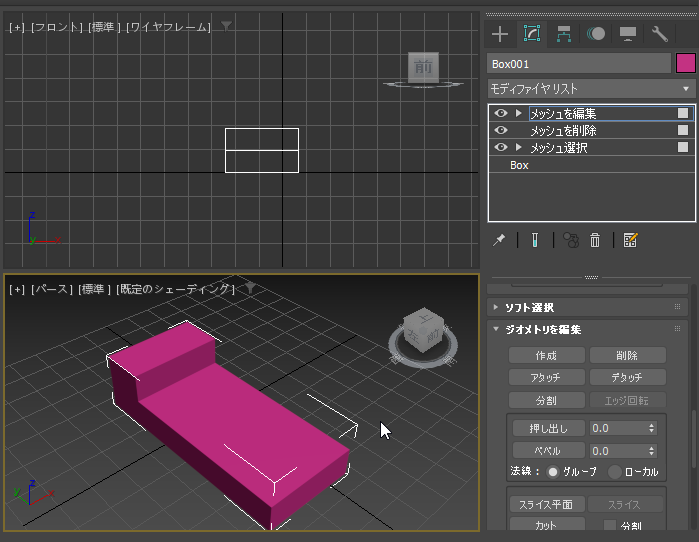Open [標準] menu in perspective viewport
The width and height of the screenshot is (699, 542).
94,289
